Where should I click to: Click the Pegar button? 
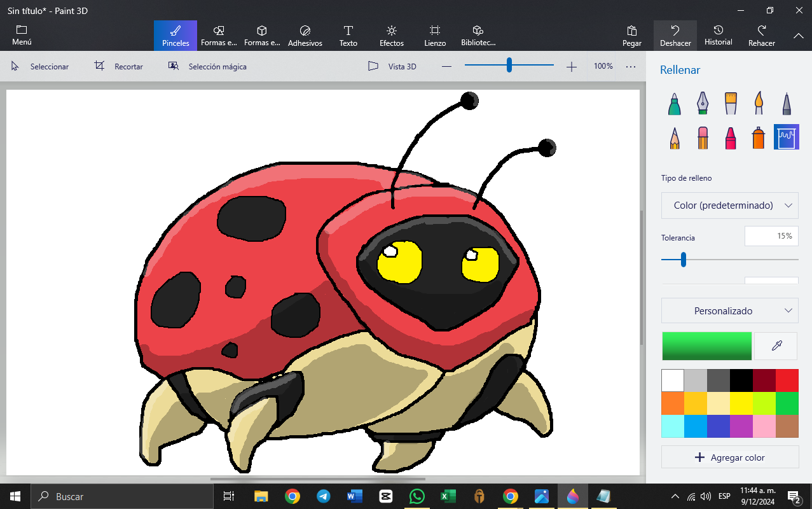click(x=632, y=36)
